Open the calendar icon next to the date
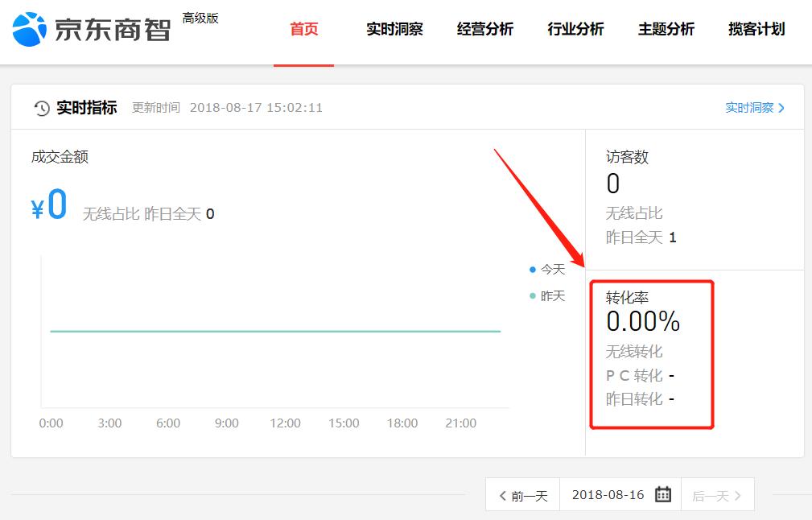Screen dimensions: 812x520 (x=662, y=494)
